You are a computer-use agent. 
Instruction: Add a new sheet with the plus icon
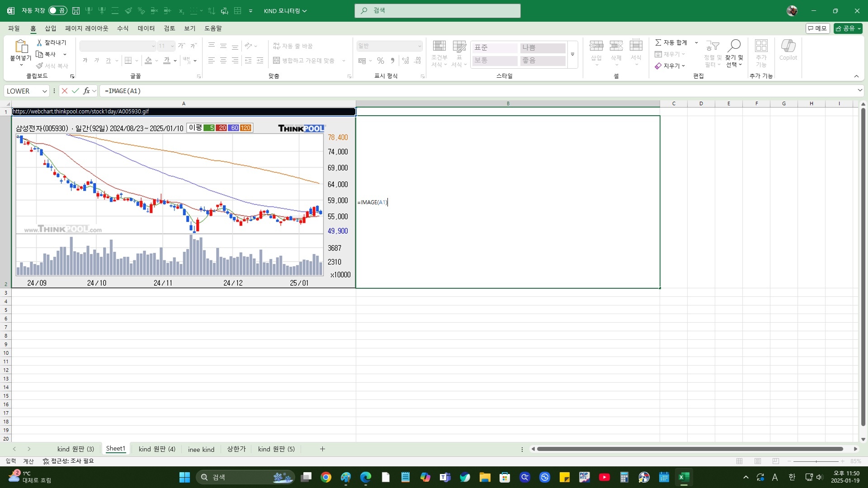[x=322, y=449]
